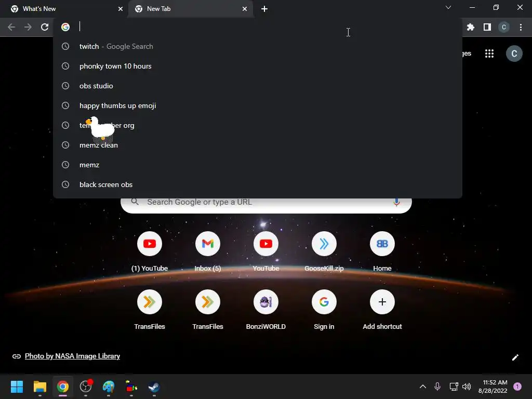Click the Chrome icon in the taskbar
Viewport: 532px width, 399px height.
(63, 387)
